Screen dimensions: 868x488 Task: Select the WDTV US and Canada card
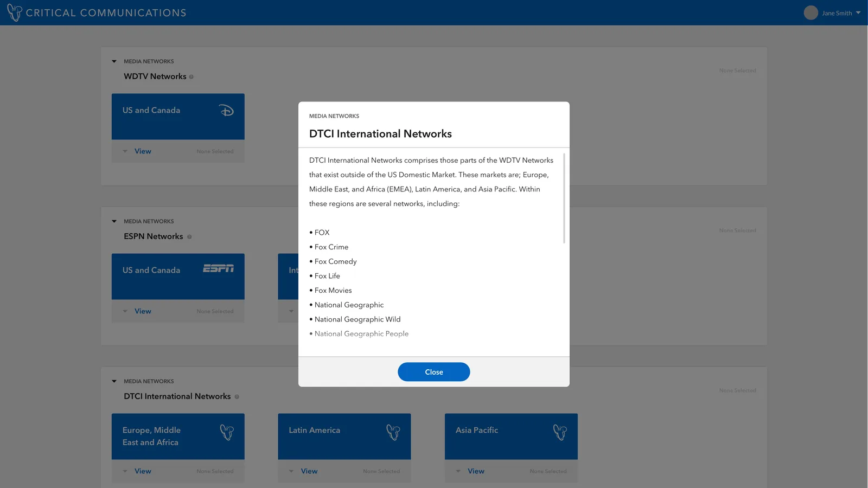178,117
